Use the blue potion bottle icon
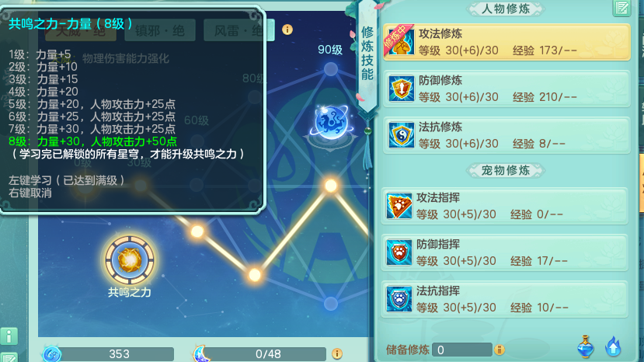 [x=585, y=346]
